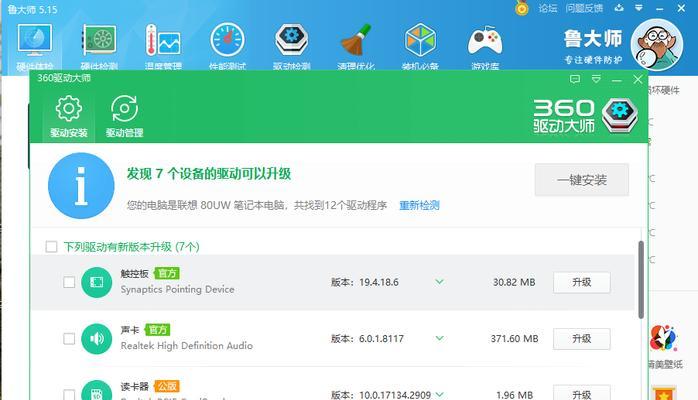
Task: Click the 公版 badge next to 读卡器
Action: coord(167,386)
